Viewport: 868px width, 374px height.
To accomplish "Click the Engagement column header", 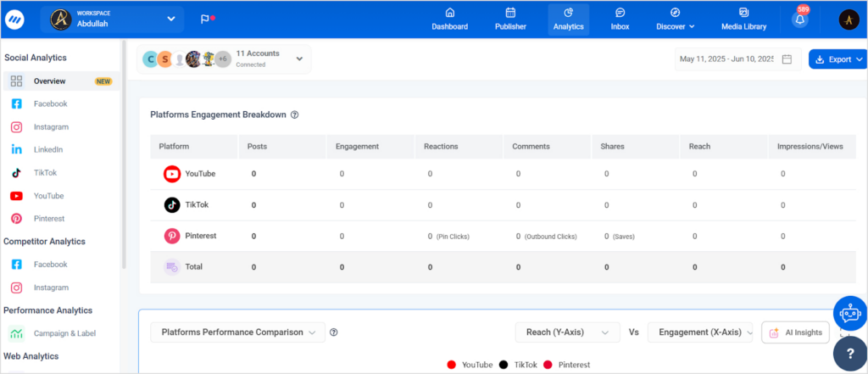I will point(371,147).
